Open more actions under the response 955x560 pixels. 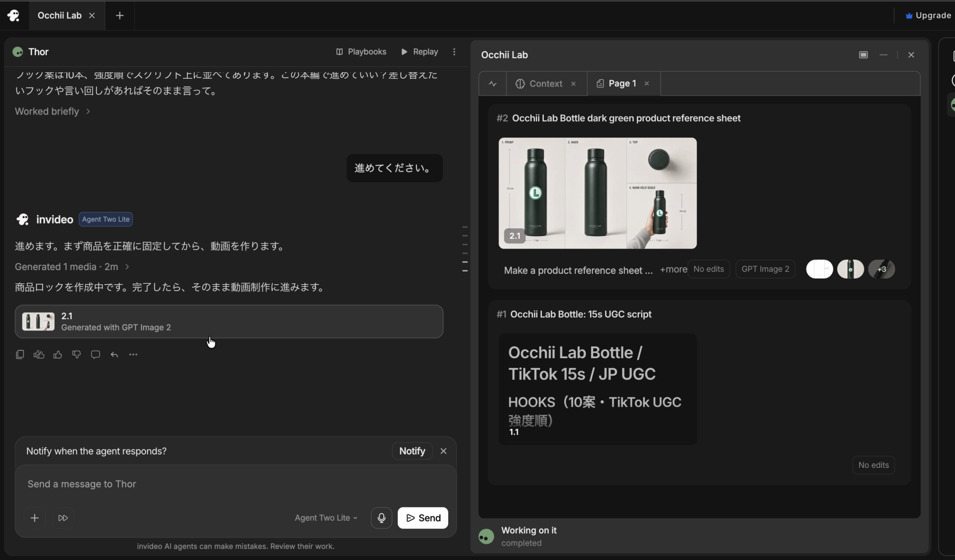[x=133, y=355]
